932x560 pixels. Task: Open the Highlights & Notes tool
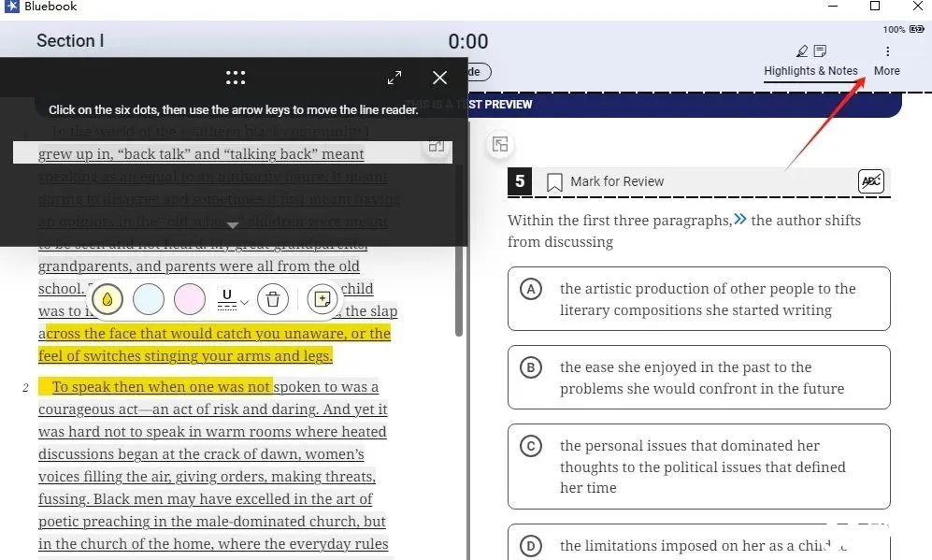click(810, 61)
